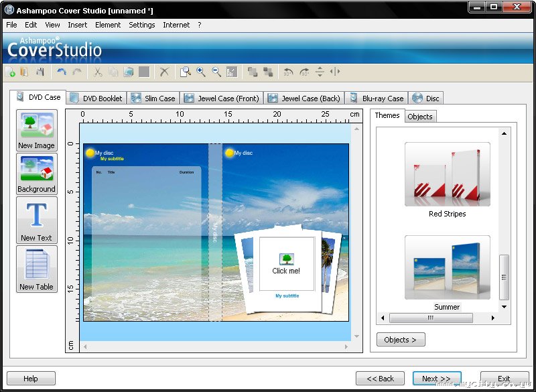Open the Insert menu
This screenshot has height=392, width=536.
[77, 25]
